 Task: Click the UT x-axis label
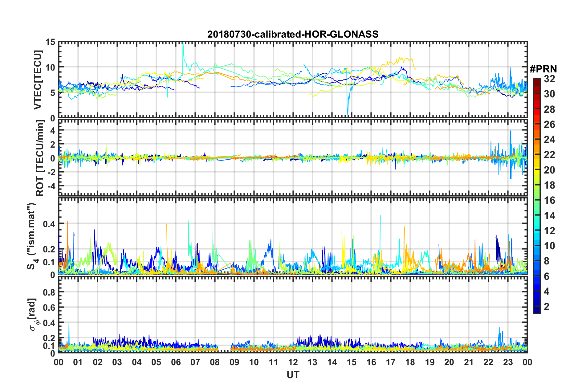pyautogui.click(x=293, y=375)
